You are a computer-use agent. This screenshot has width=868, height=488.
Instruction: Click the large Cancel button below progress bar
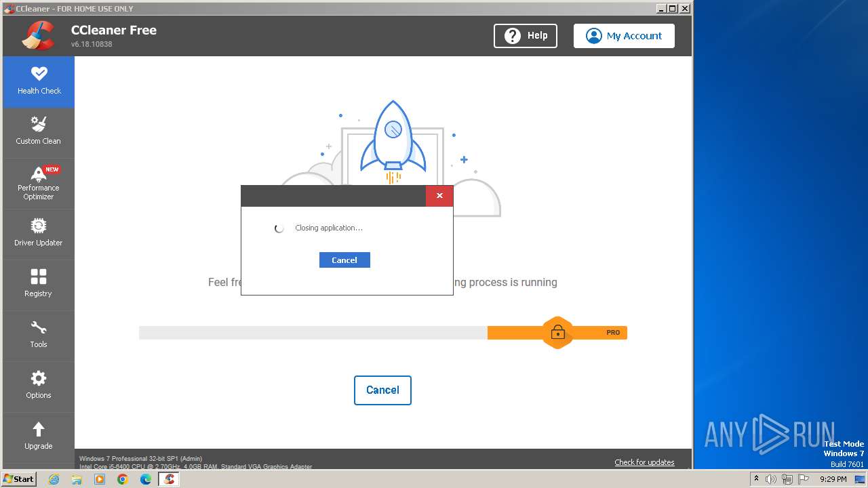(x=382, y=390)
